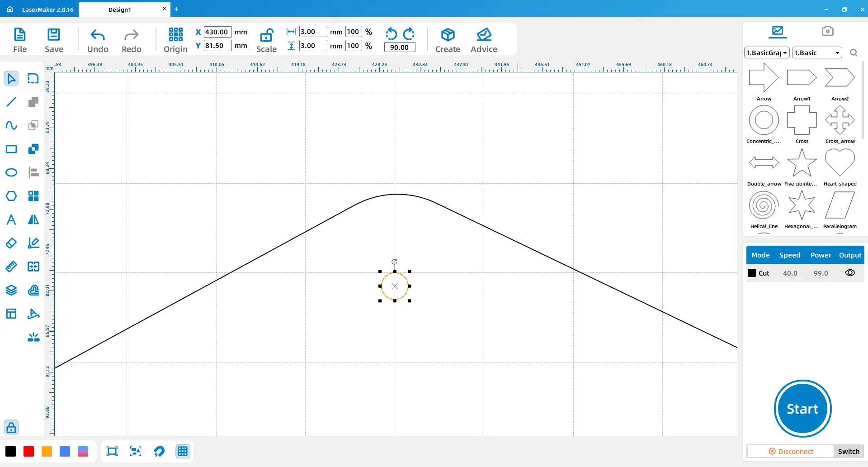
Task: Switch to the image gallery tab
Action: [778, 31]
